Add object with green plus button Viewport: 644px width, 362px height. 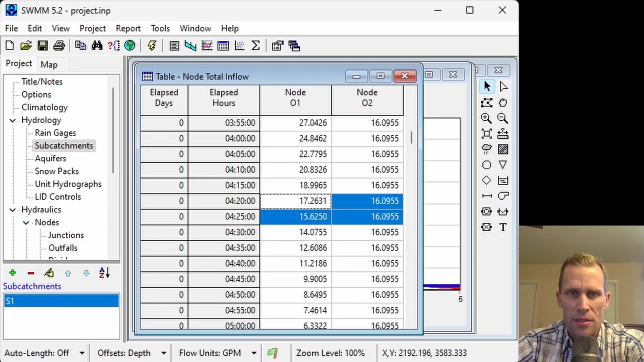pyautogui.click(x=13, y=273)
